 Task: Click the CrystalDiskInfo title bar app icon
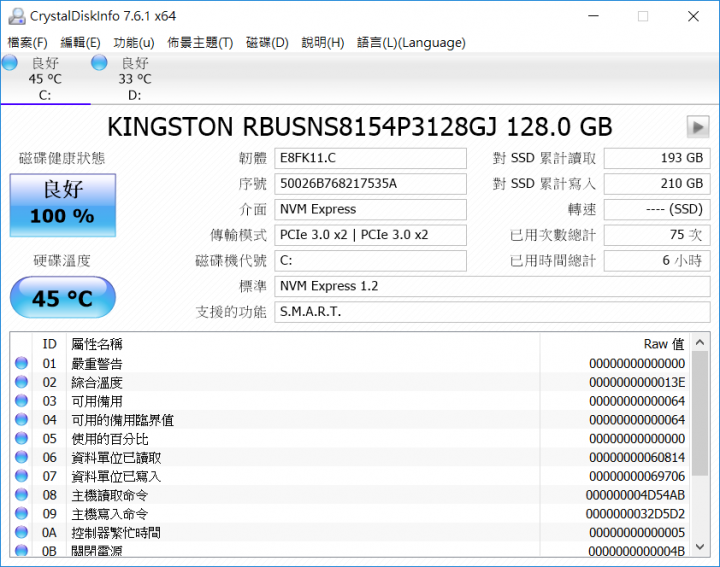(x=17, y=16)
